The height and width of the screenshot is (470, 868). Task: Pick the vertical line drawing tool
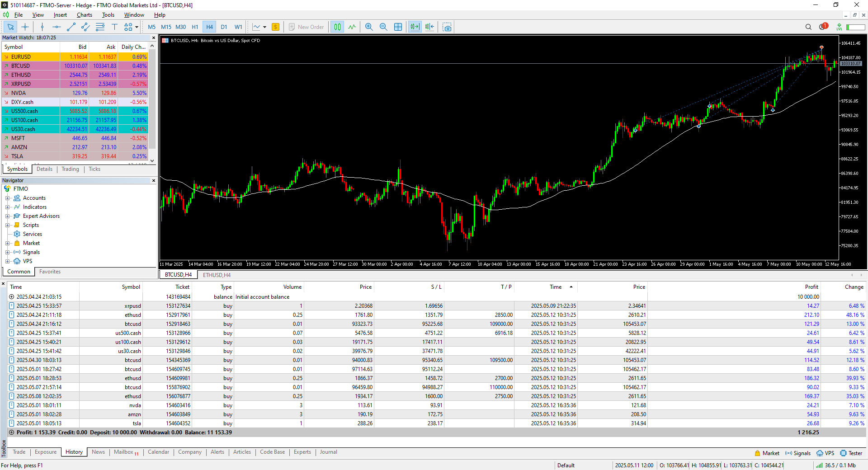(x=42, y=27)
